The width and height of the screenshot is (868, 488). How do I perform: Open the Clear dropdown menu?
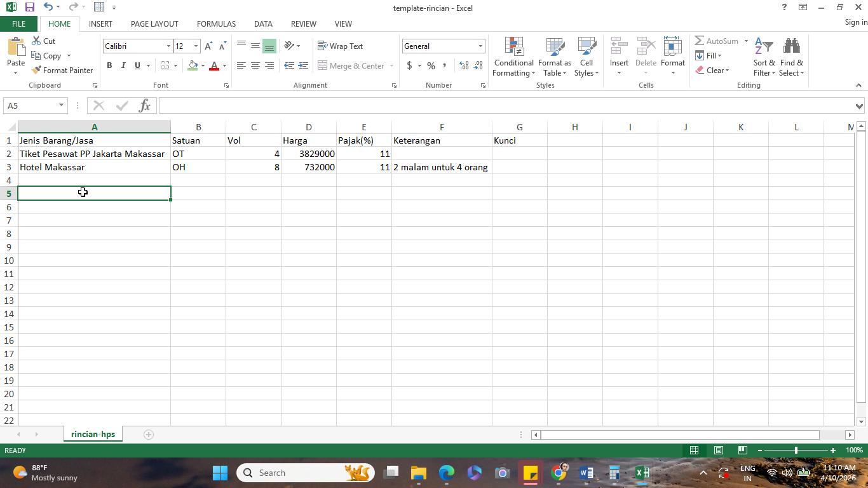(x=712, y=70)
